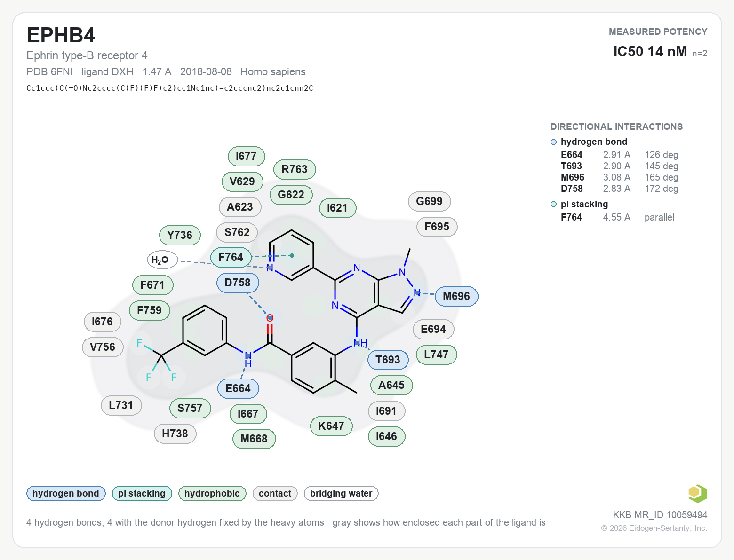734x560 pixels.
Task: Click residue label I621
Action: point(337,208)
